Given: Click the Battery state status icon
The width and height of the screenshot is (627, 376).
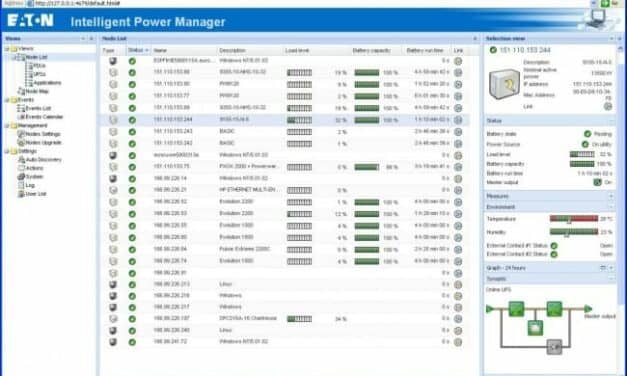Looking at the screenshot, I should [587, 134].
